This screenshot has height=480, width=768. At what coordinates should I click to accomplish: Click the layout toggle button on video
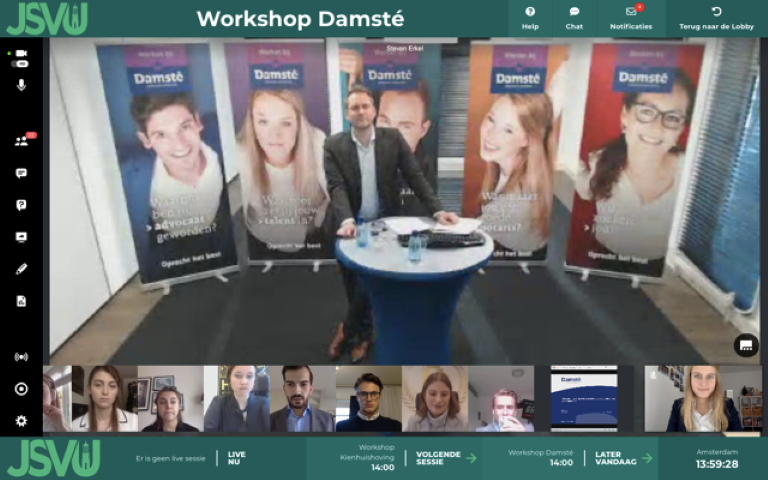[746, 345]
